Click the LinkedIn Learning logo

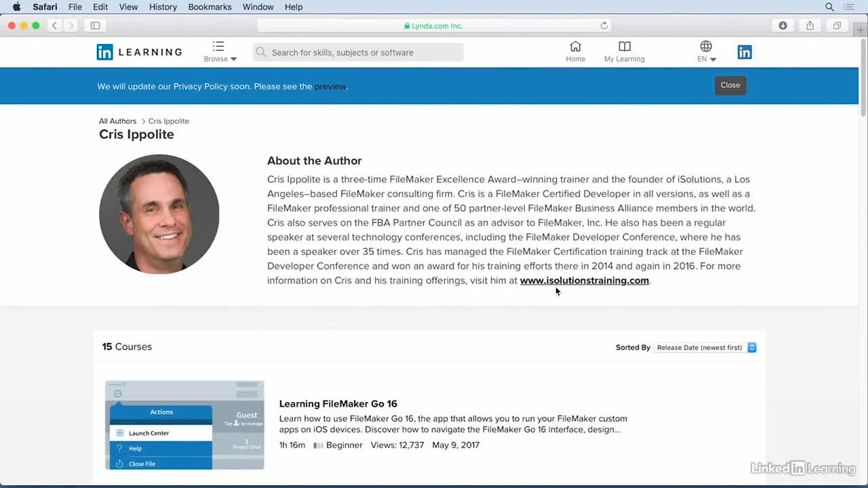(139, 52)
